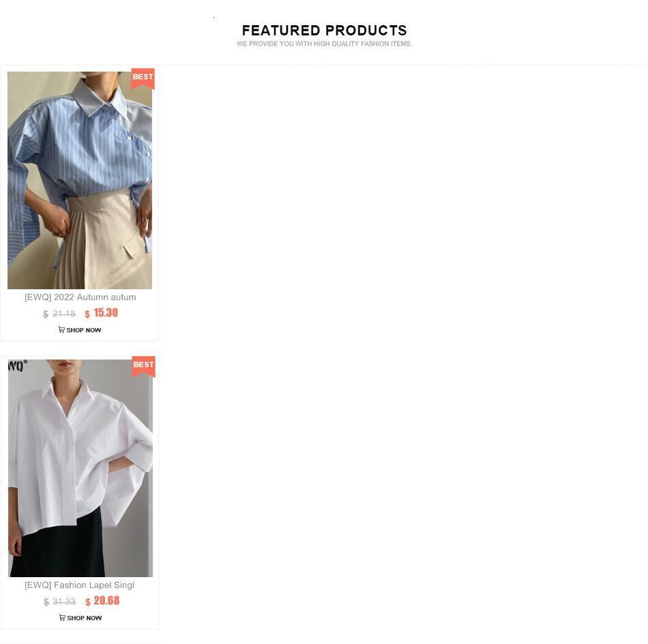Click the dollar sign before 21.18

point(46,314)
